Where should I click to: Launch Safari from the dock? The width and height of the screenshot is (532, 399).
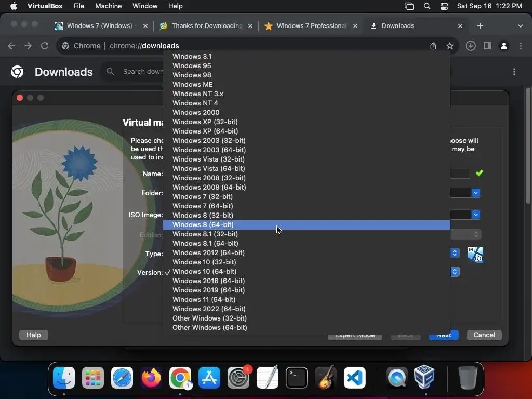click(122, 378)
